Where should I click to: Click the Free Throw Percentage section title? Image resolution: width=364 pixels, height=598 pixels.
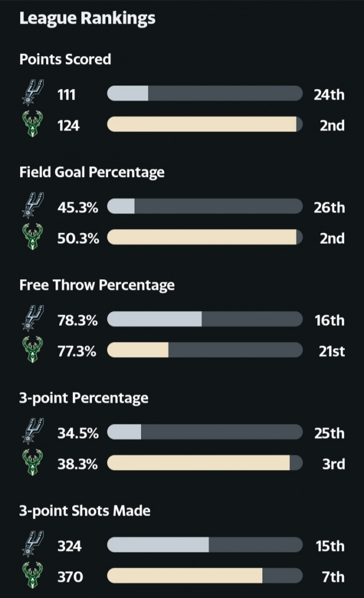[97, 285]
